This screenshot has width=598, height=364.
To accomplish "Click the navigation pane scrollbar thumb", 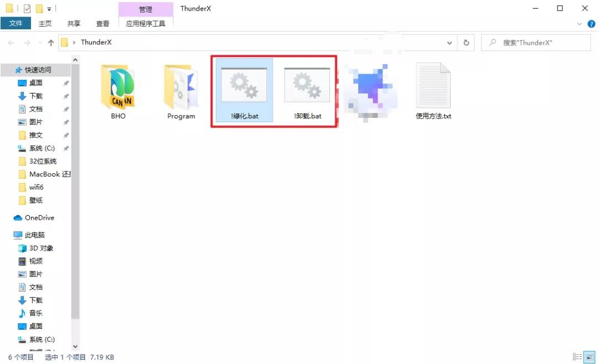I will [x=75, y=191].
